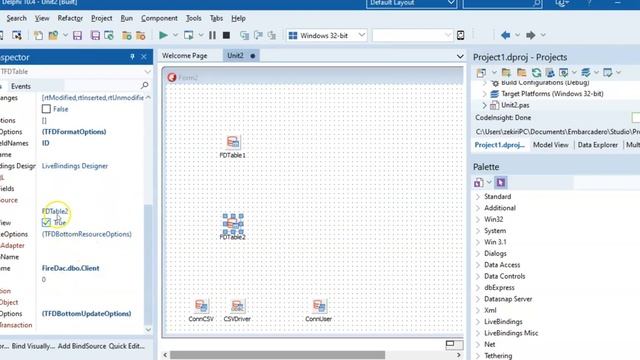Click the Run Without Debugging icon

click(189, 36)
